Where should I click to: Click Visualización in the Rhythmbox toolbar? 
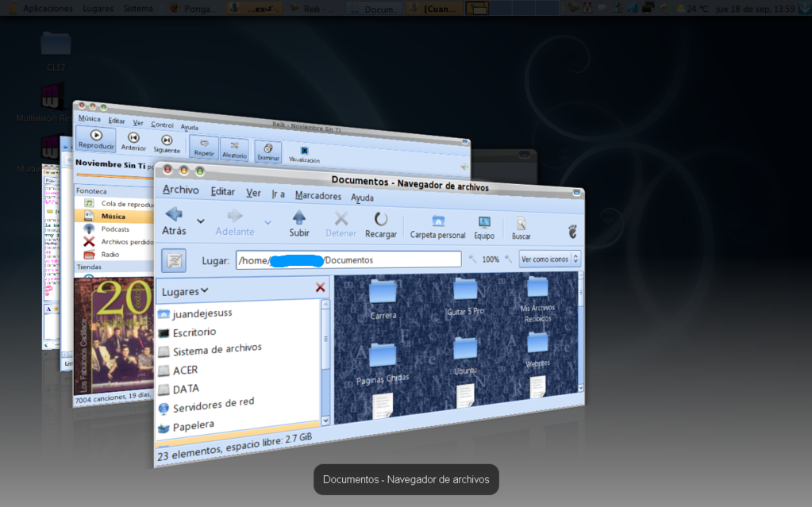[x=304, y=154]
